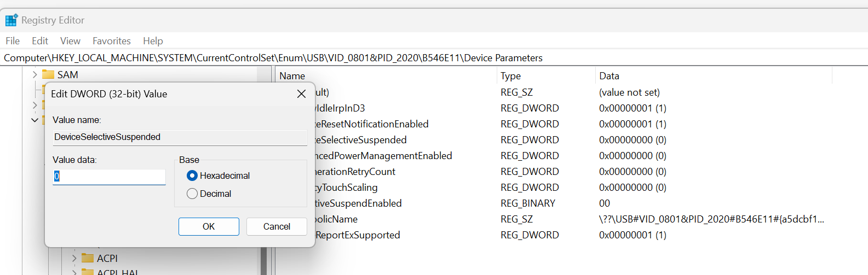Open the File menu
The image size is (868, 275).
click(13, 41)
